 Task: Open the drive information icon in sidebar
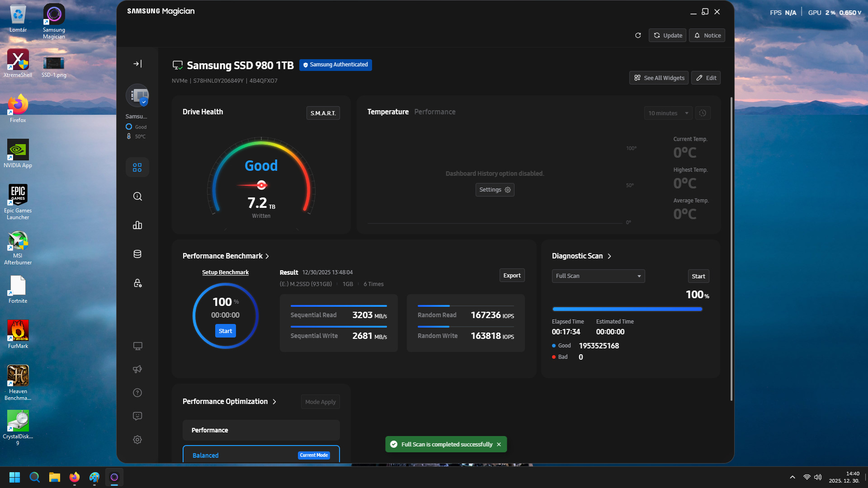(x=137, y=196)
